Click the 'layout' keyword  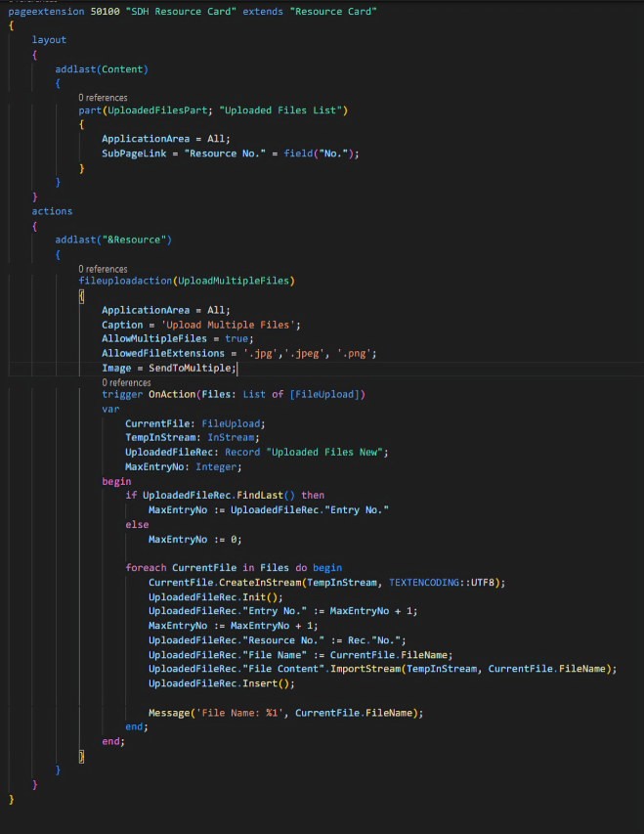coord(49,40)
